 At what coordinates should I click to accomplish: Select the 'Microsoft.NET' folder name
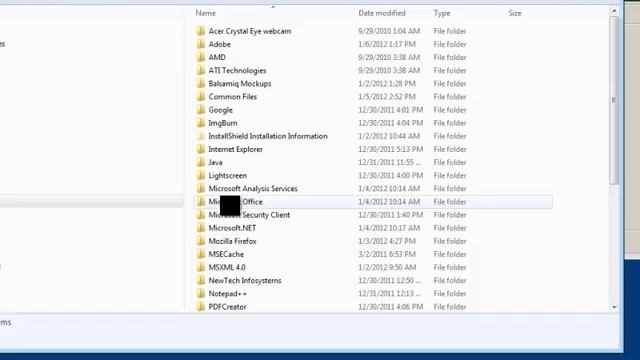[x=232, y=228]
